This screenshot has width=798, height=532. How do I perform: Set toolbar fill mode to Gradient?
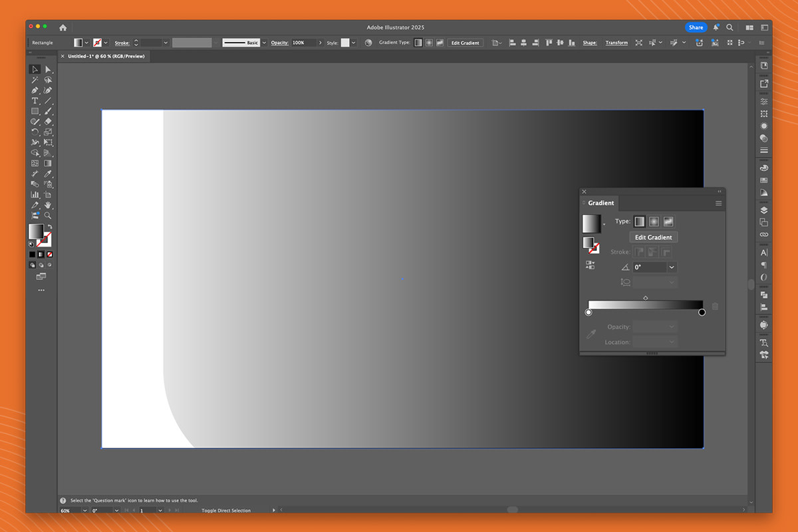[41, 254]
